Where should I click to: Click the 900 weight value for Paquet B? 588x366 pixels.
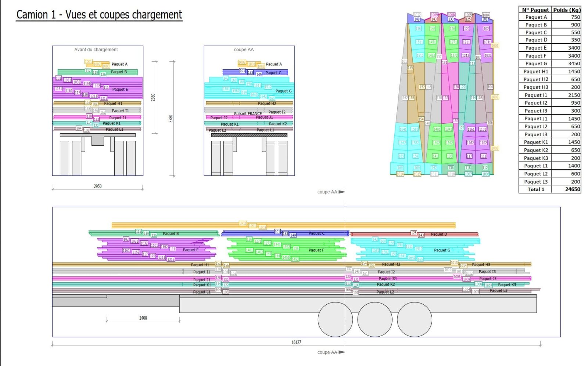click(x=576, y=25)
